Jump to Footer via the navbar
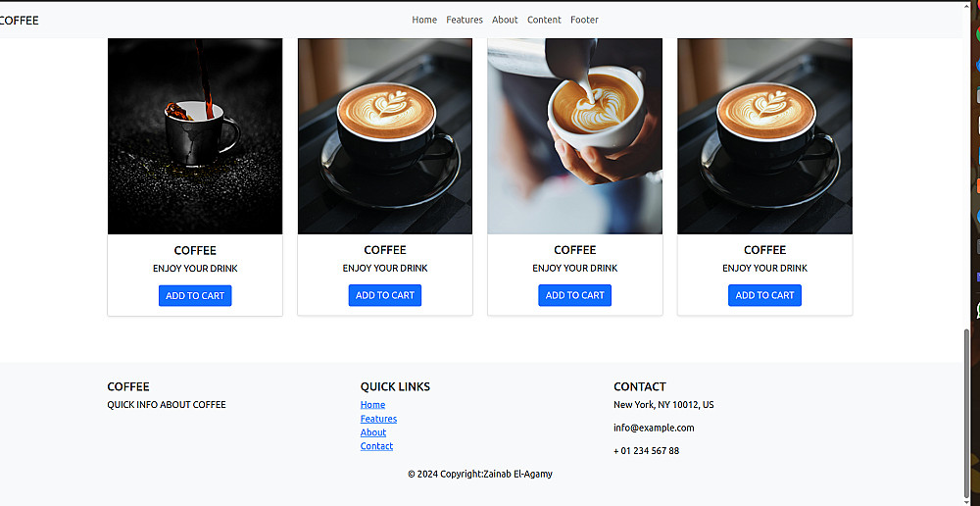 click(584, 20)
